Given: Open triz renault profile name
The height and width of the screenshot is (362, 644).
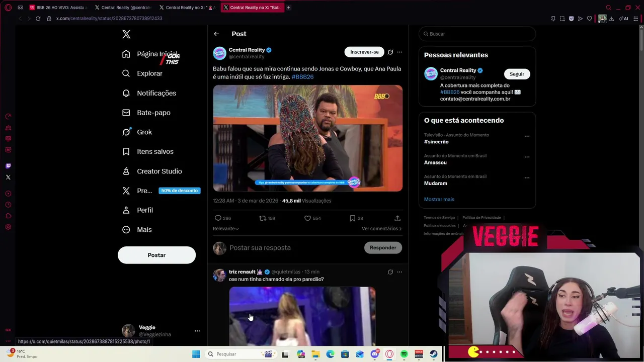Looking at the screenshot, I should coord(242,272).
